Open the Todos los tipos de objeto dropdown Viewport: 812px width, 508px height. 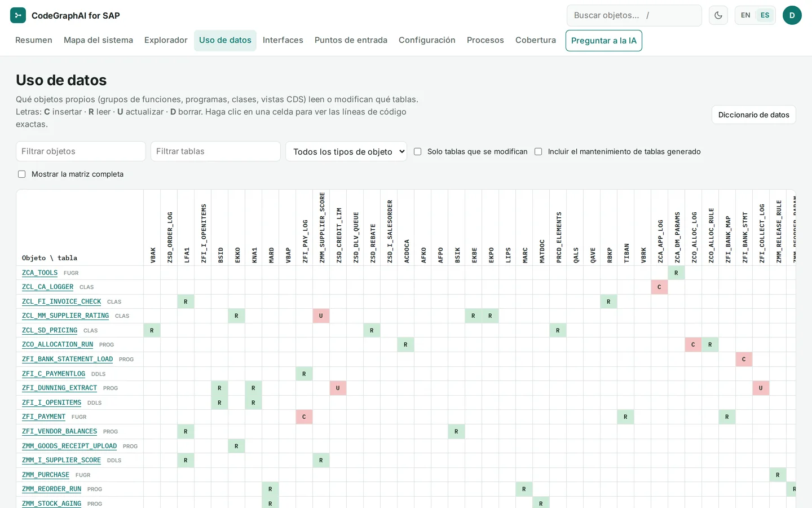[x=346, y=151]
